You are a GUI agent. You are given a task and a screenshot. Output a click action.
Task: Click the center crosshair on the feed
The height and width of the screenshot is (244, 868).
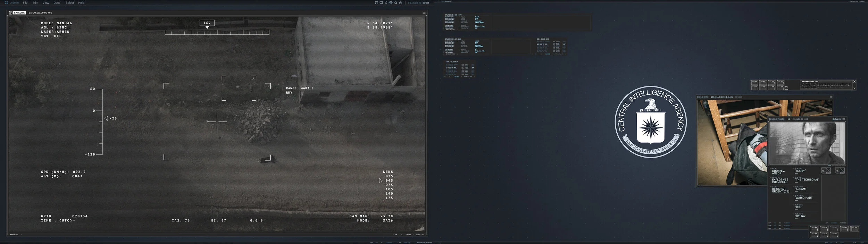(217, 121)
